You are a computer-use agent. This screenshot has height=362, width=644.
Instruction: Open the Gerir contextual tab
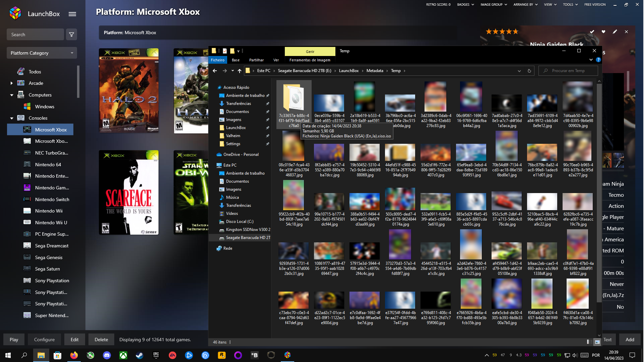pyautogui.click(x=310, y=51)
